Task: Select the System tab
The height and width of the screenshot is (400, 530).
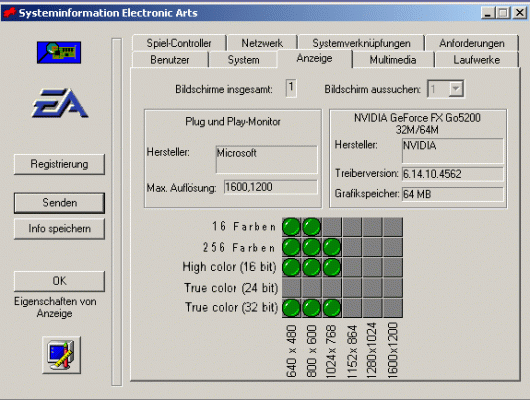Action: tap(243, 60)
